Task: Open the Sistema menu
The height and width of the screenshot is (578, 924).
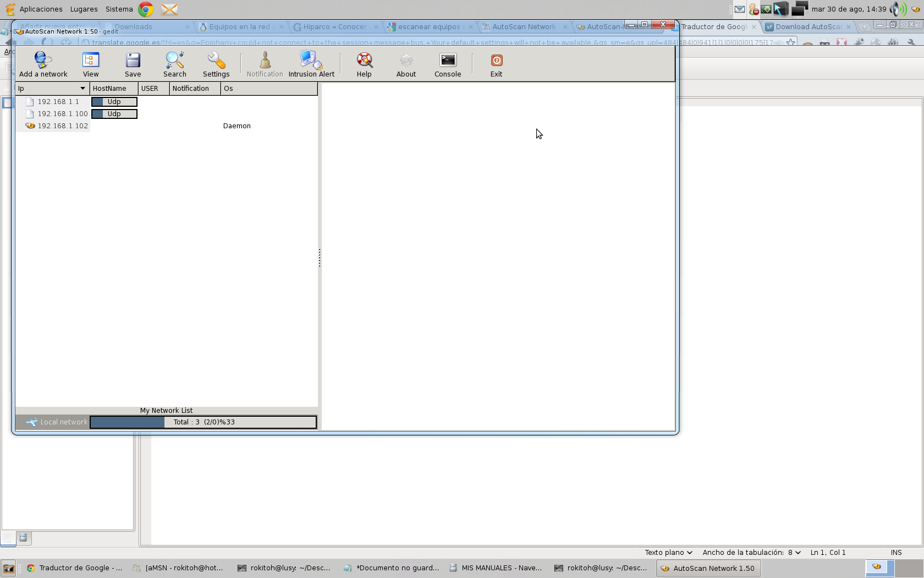Action: [x=119, y=9]
